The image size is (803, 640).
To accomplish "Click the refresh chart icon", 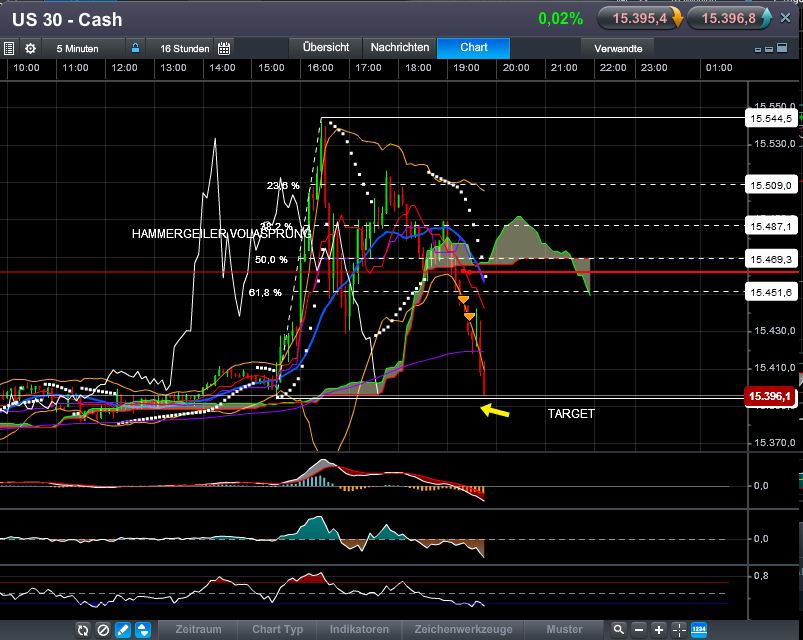I will pos(83,630).
